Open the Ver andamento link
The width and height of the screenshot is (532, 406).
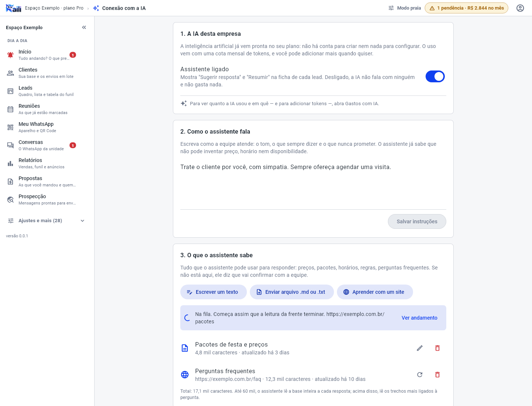pos(419,318)
